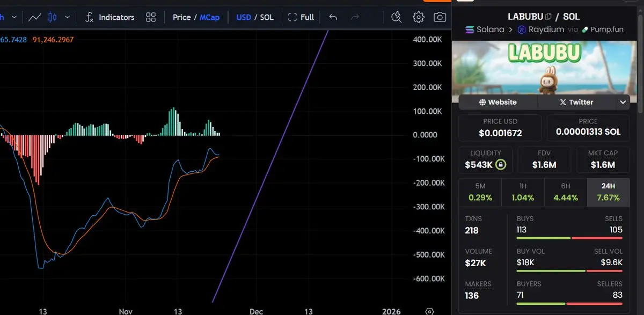Click the MKT CAP $1.6M box
Screen dimensions: 644x315
click(603, 159)
